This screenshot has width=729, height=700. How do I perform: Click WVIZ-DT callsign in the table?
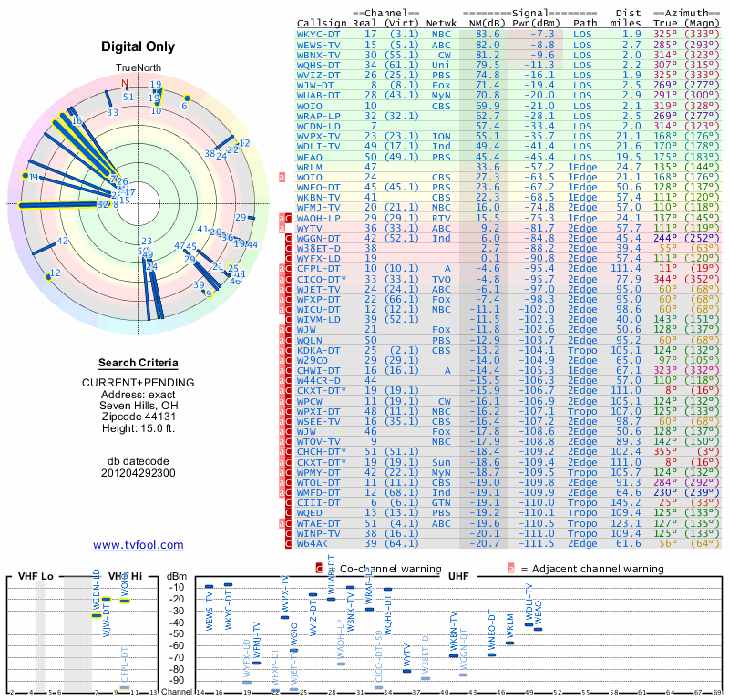pos(318,76)
